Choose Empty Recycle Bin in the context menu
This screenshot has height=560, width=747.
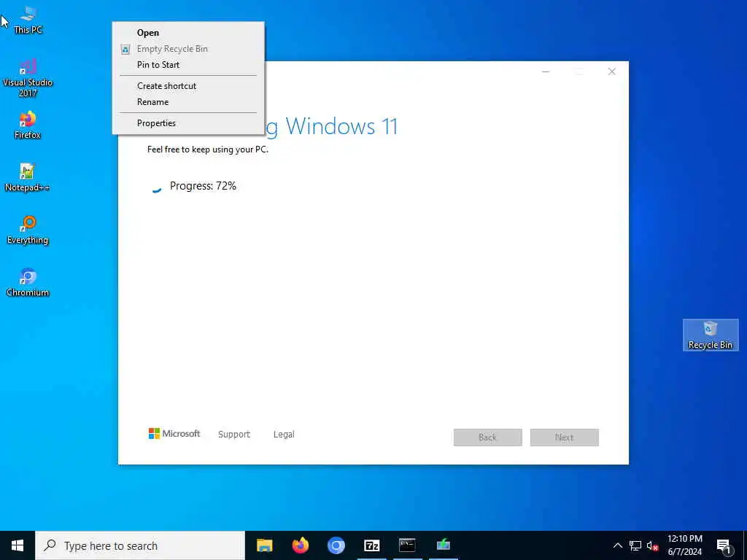click(188, 49)
